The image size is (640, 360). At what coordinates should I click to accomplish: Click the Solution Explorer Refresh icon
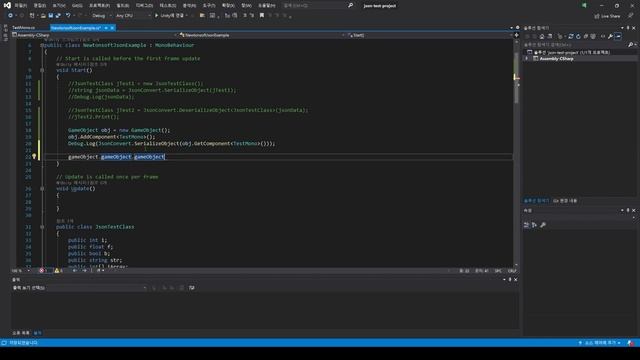click(578, 36)
